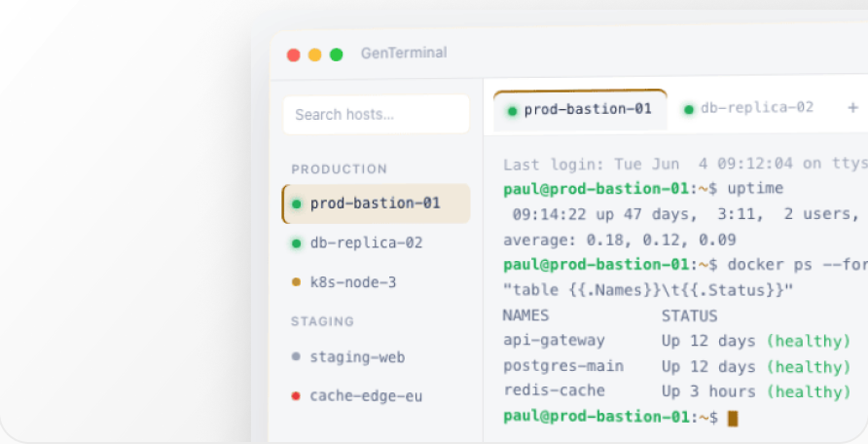Image resolution: width=868 pixels, height=444 pixels.
Task: Click the yellow minimize window button
Action: coord(315,55)
